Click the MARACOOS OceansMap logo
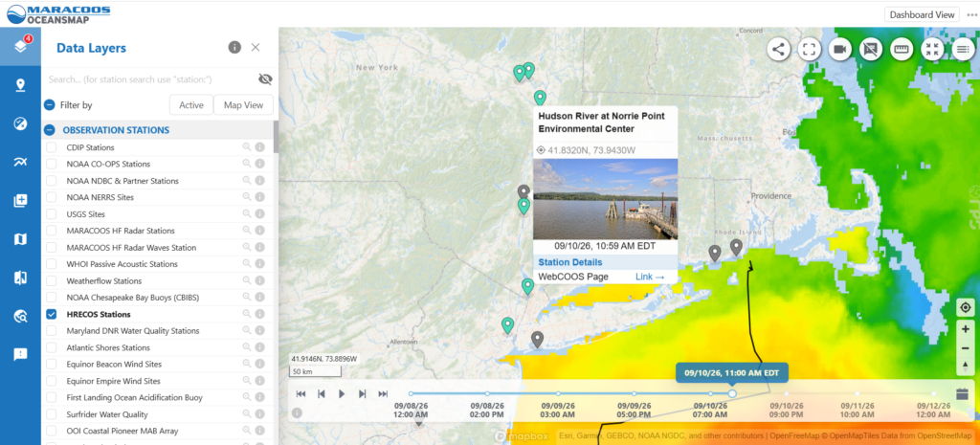 (x=58, y=13)
